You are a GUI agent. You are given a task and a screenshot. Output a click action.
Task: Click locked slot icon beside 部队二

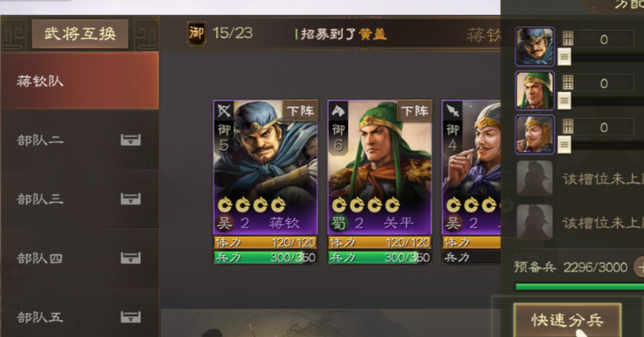pyautogui.click(x=131, y=140)
